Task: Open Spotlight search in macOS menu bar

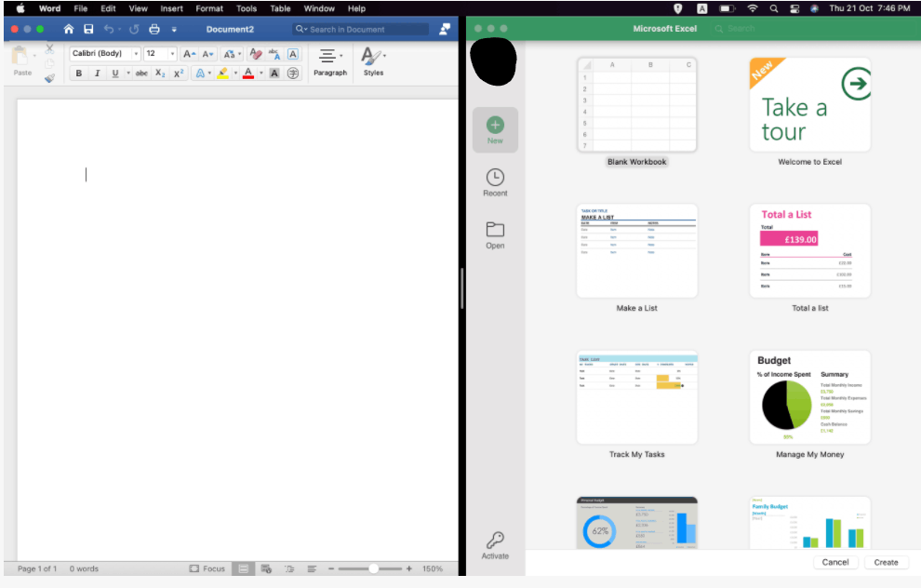Action: click(x=774, y=8)
